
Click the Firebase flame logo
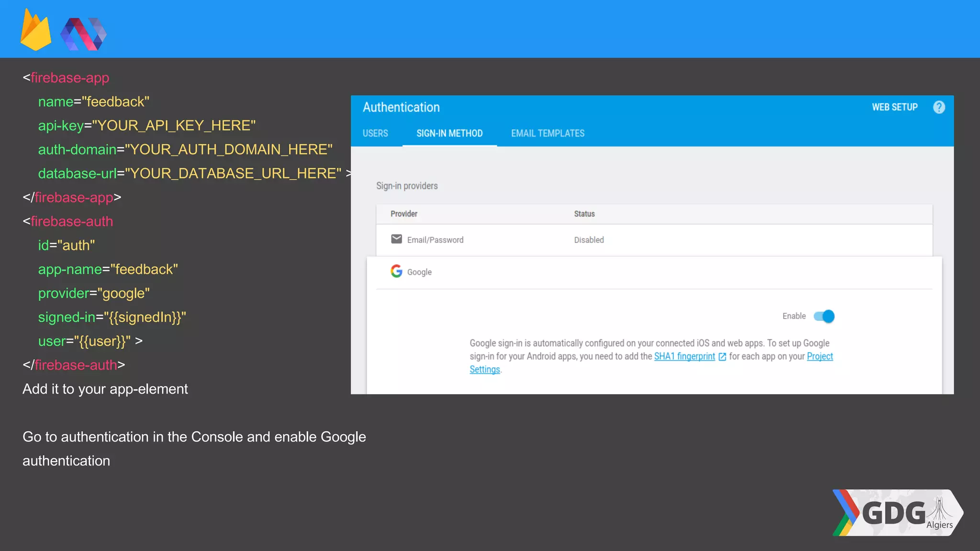click(x=35, y=30)
